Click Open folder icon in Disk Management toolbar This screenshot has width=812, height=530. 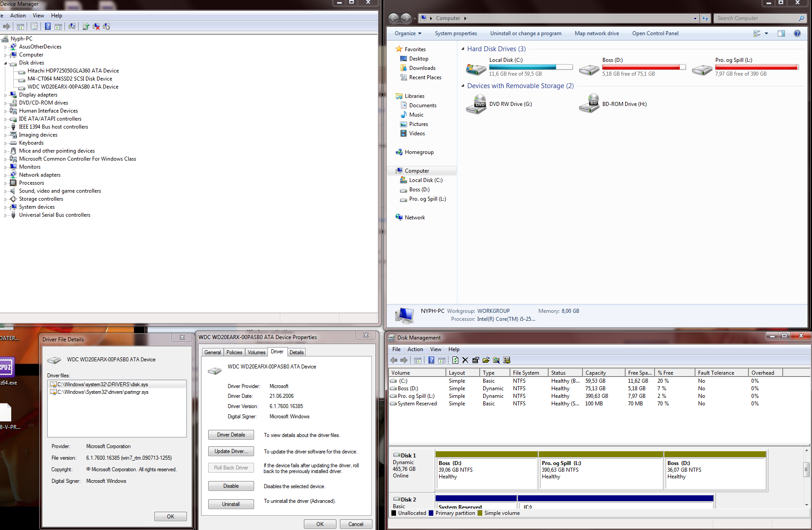pos(486,360)
